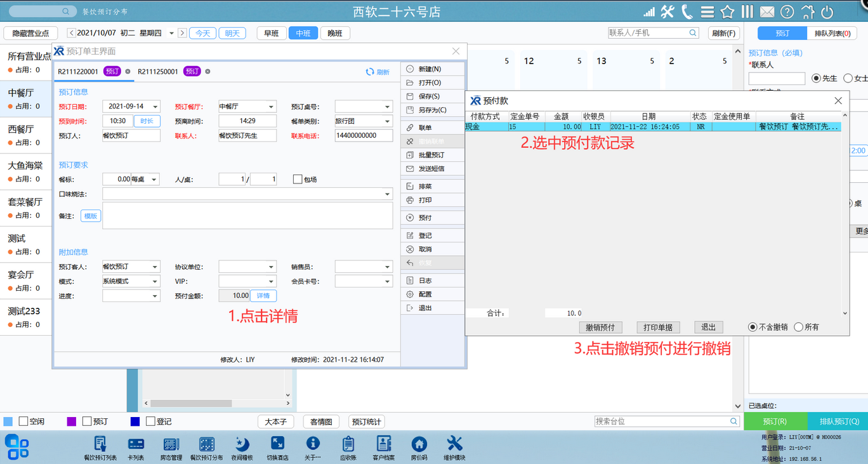Click the 隐藏营业点 button
Screen dimensions: 868x464
tap(30, 33)
